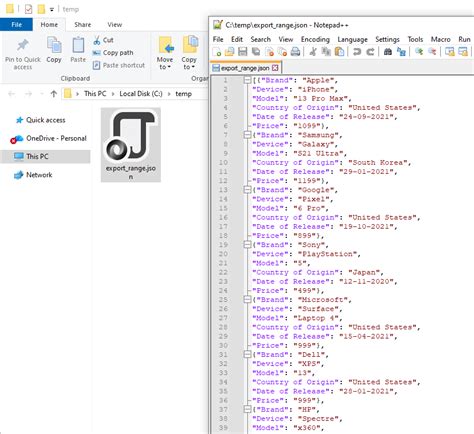Select the export_range.json file thumbnail
Screen dimensions: 474x434
pos(131,145)
